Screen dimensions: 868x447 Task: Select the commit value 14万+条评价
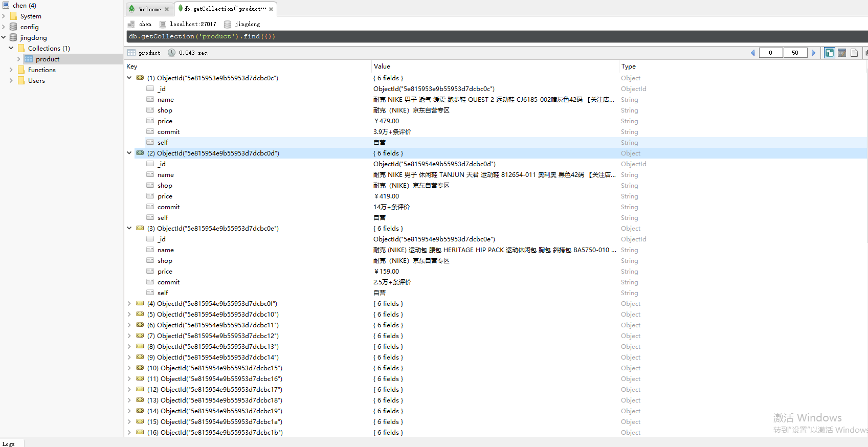coord(391,207)
